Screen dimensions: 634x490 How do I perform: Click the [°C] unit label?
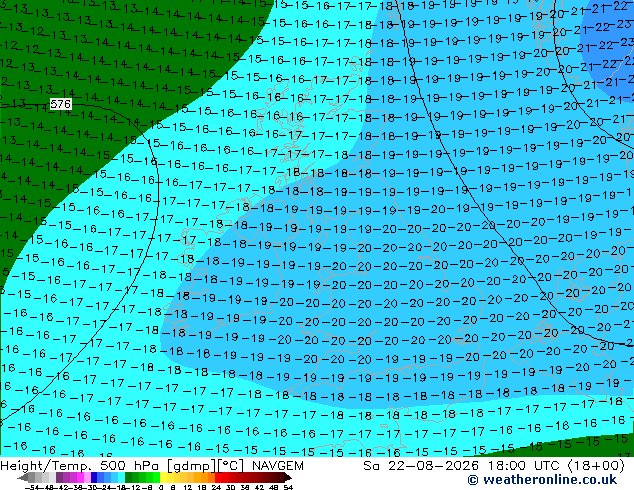(231, 466)
